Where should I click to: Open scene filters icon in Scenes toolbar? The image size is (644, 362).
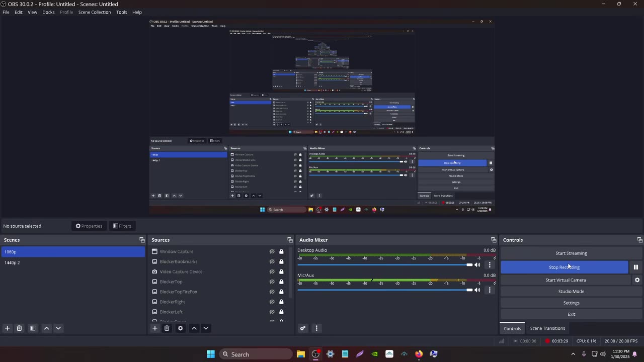pyautogui.click(x=33, y=328)
